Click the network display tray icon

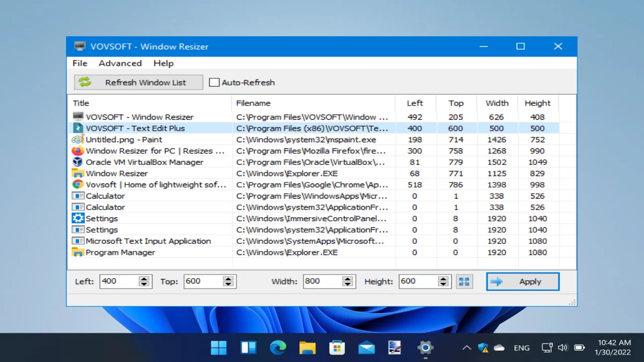547,347
